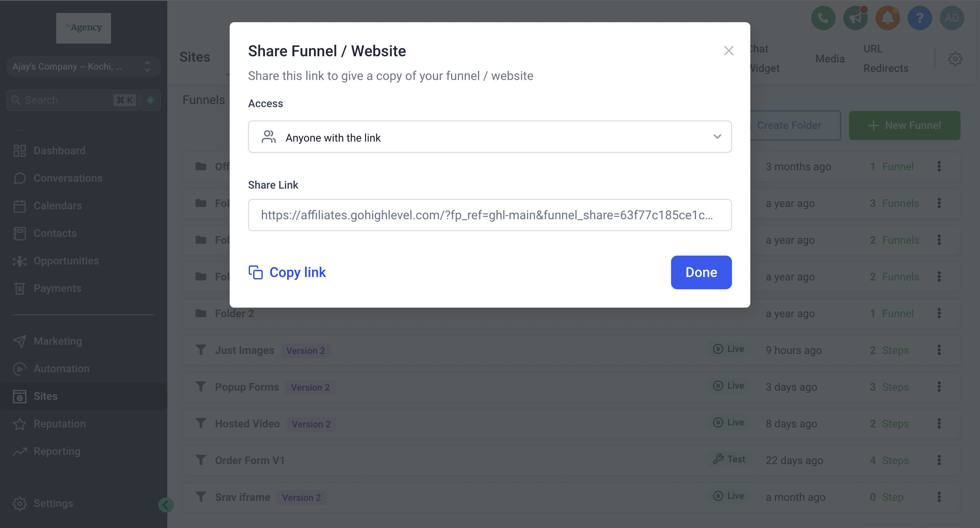The height and width of the screenshot is (528, 980).
Task: Open the notifications bell icon
Action: pyautogui.click(x=887, y=18)
